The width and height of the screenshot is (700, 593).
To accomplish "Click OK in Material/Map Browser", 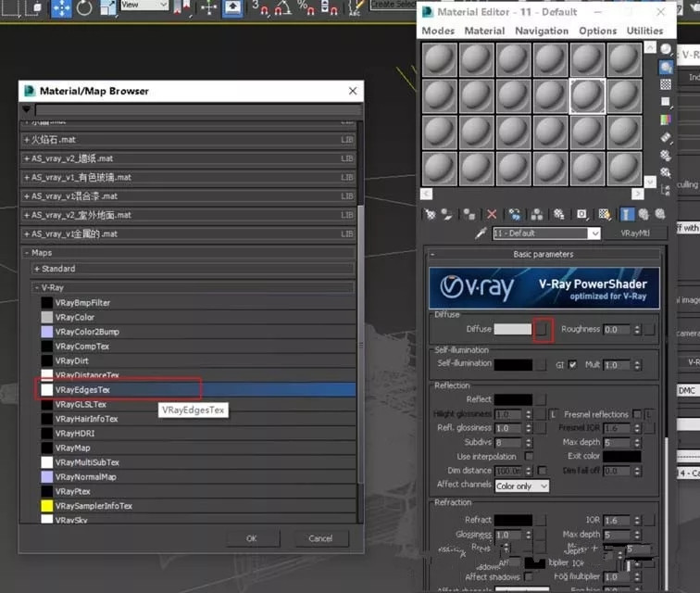I will [252, 538].
